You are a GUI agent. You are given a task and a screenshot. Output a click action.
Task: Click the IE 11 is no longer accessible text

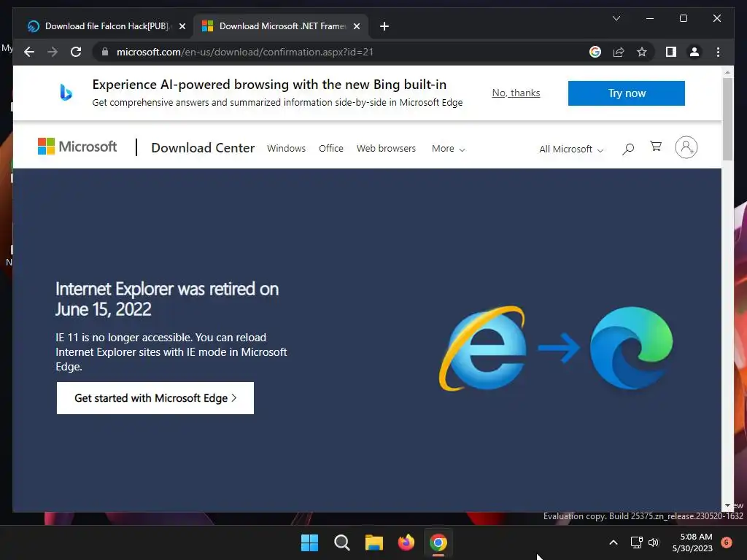point(171,352)
